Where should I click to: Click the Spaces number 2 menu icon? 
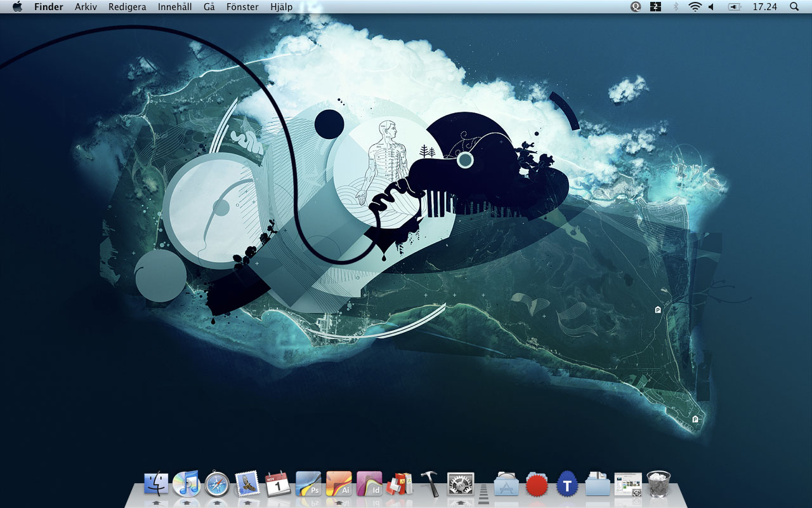655,7
